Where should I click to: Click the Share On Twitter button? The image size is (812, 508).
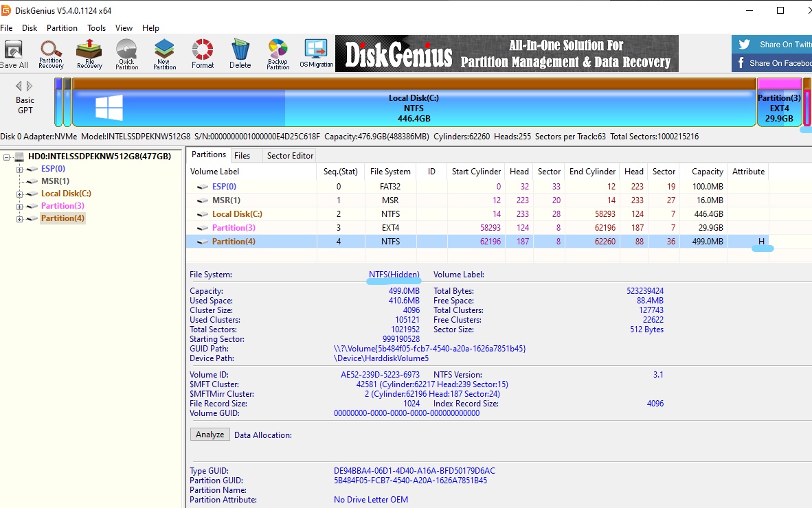click(x=771, y=45)
